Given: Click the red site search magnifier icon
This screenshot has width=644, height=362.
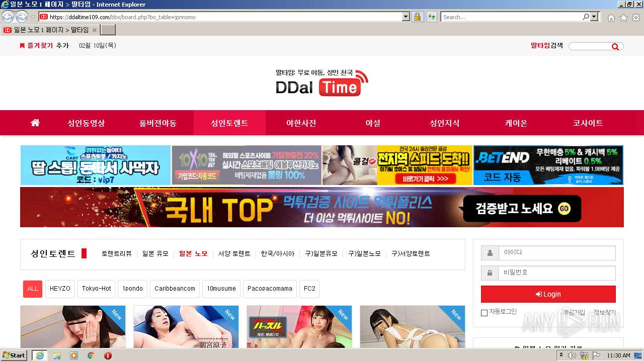Looking at the screenshot, I should pyautogui.click(x=615, y=46).
